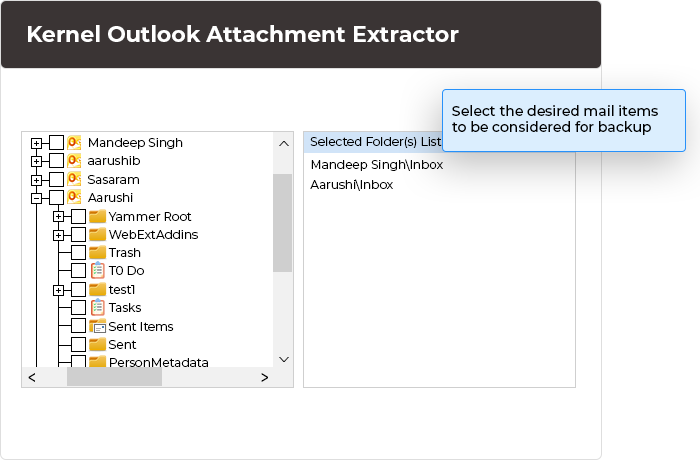Click the Sent Items mail folder icon

(97, 326)
